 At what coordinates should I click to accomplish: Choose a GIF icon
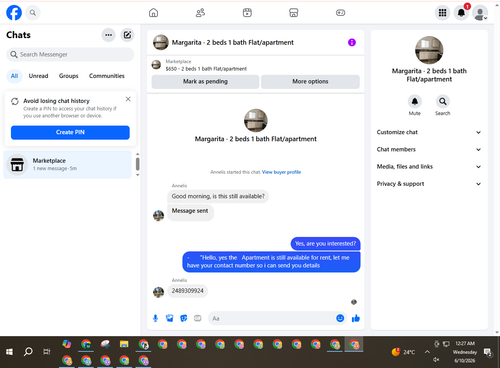[198, 318]
